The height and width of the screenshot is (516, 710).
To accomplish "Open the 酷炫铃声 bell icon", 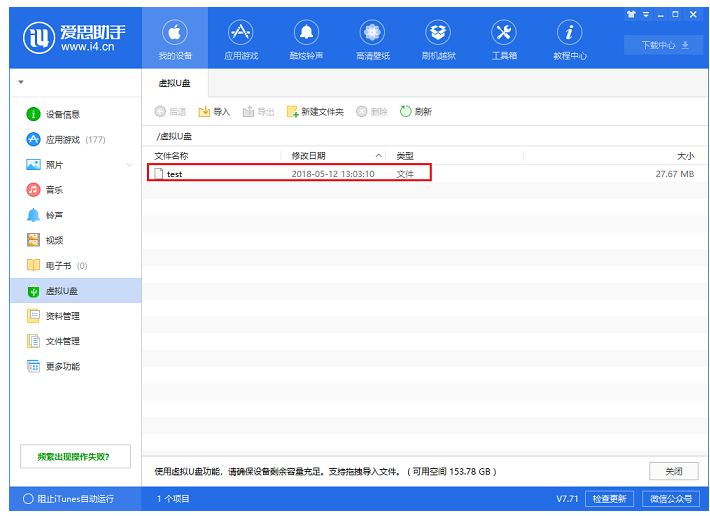I will [x=307, y=33].
